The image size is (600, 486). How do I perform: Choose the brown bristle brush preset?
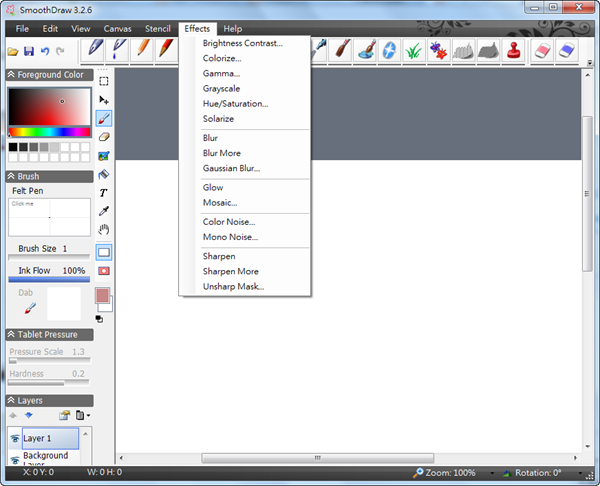tap(342, 50)
